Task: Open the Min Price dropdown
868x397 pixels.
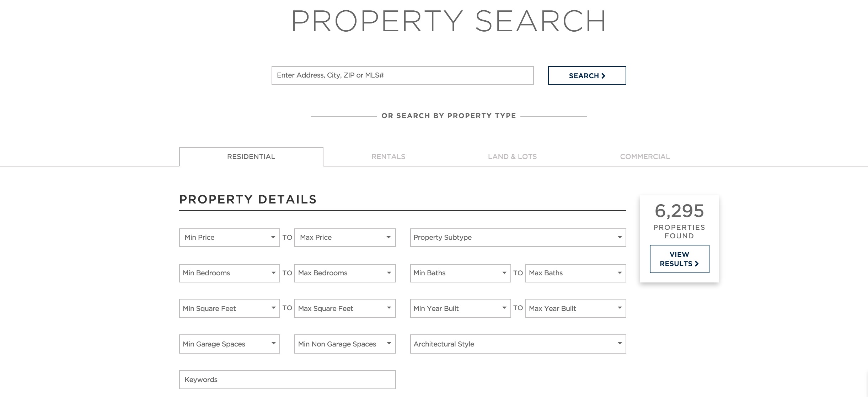Action: 229,238
